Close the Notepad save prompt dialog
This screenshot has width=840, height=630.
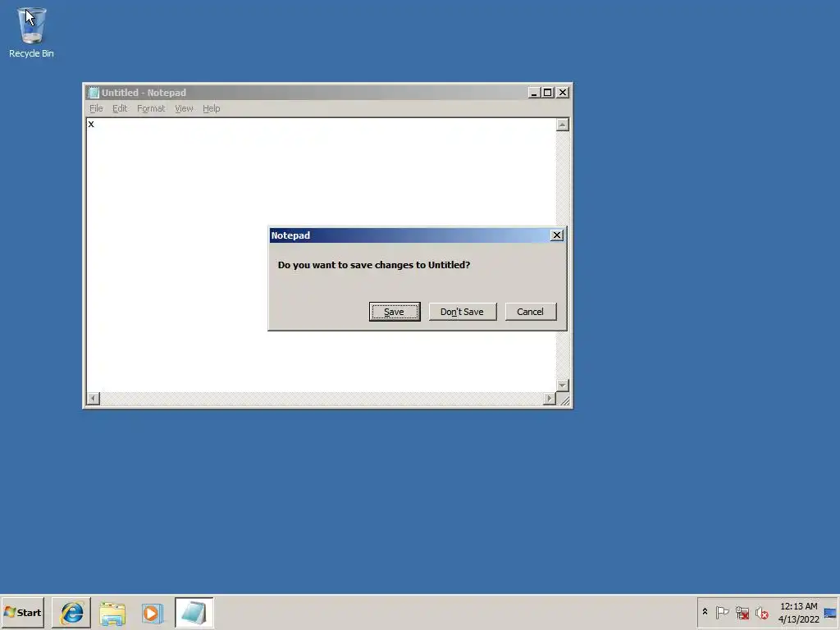coord(557,235)
